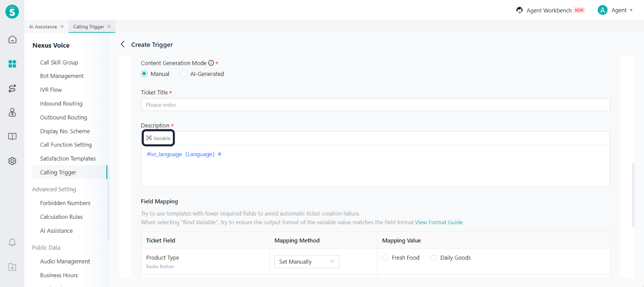The height and width of the screenshot is (287, 644).
Task: Switch to the Calling Trigger tab
Action: [x=89, y=27]
